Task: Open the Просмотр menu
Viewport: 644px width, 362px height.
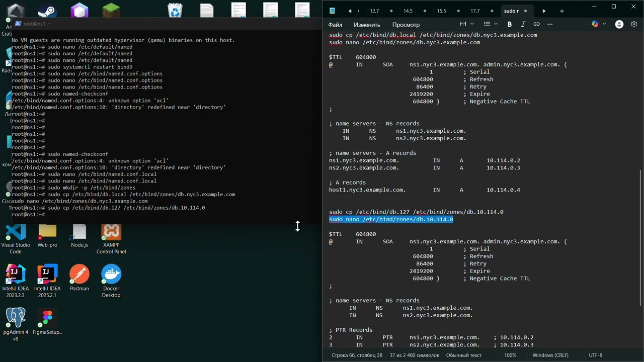Action: pyautogui.click(x=406, y=25)
